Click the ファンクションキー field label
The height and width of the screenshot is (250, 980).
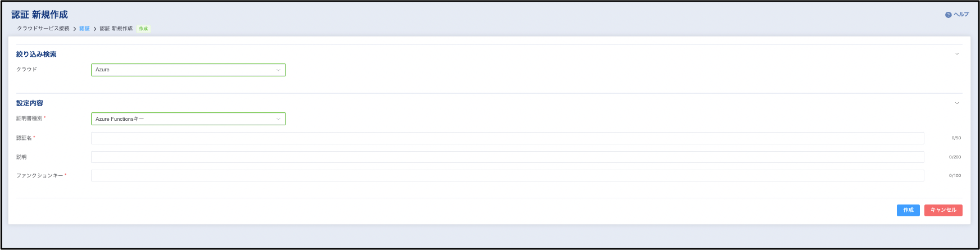click(x=39, y=176)
